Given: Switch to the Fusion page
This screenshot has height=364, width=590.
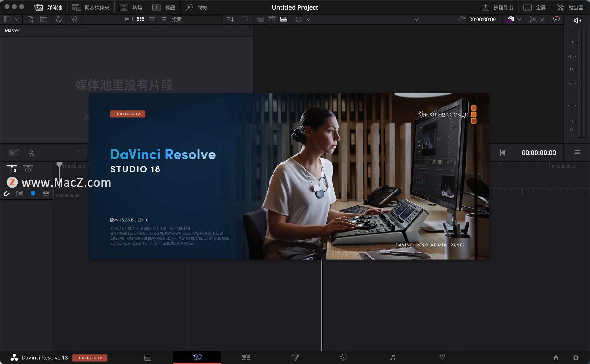Looking at the screenshot, I should [295, 358].
